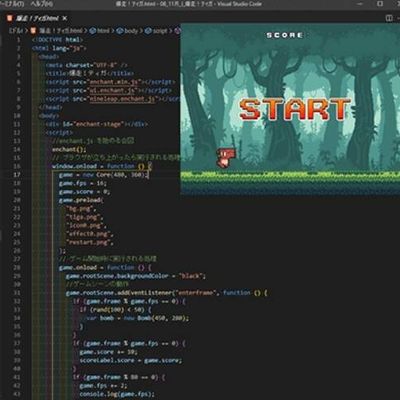Screen dimensions: 400x400
Task: Select the 爆走！ティガ.html editor tab
Action: pos(37,18)
